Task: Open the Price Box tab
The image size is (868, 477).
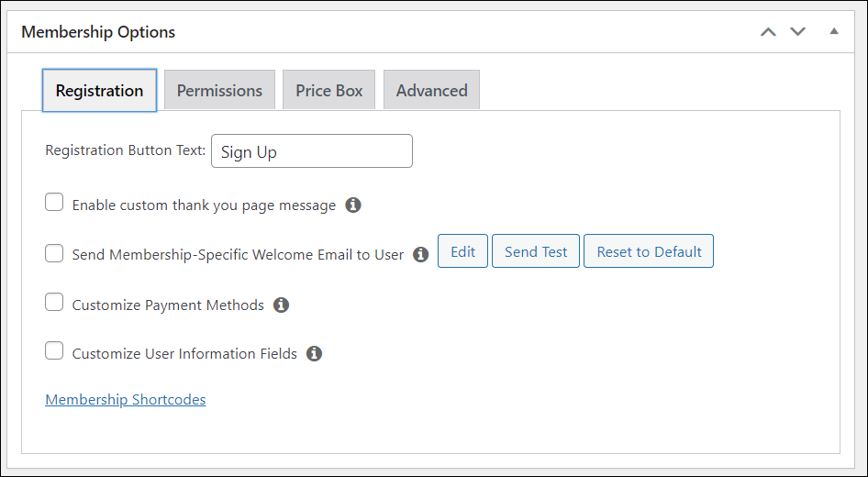Action: 328,90
